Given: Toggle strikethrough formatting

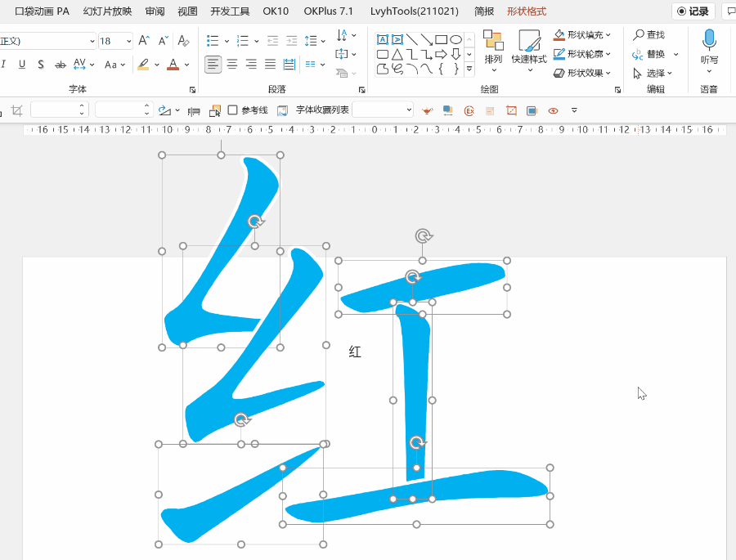Looking at the screenshot, I should pyautogui.click(x=60, y=65).
